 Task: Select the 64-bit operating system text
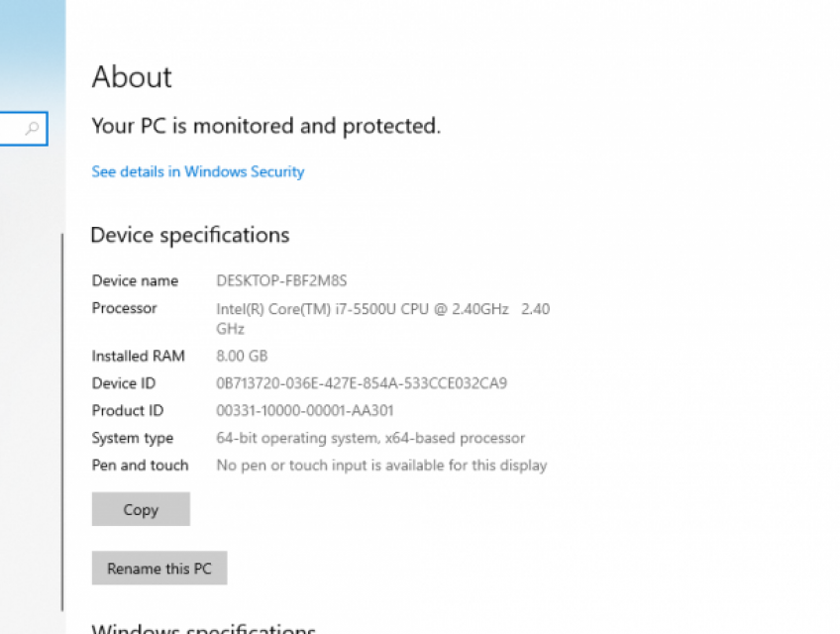click(x=371, y=438)
